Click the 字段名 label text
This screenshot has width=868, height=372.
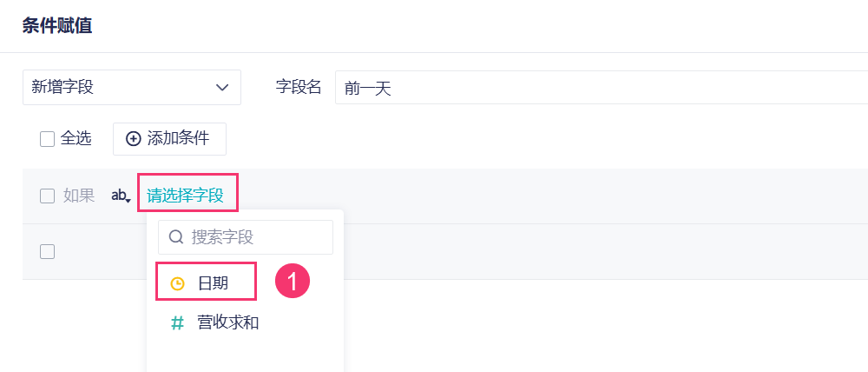point(299,88)
